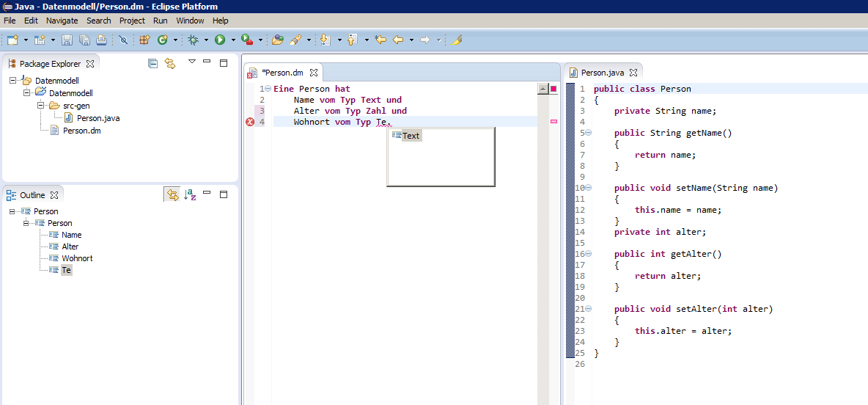Click Collapse All in Package Explorer

click(152, 64)
